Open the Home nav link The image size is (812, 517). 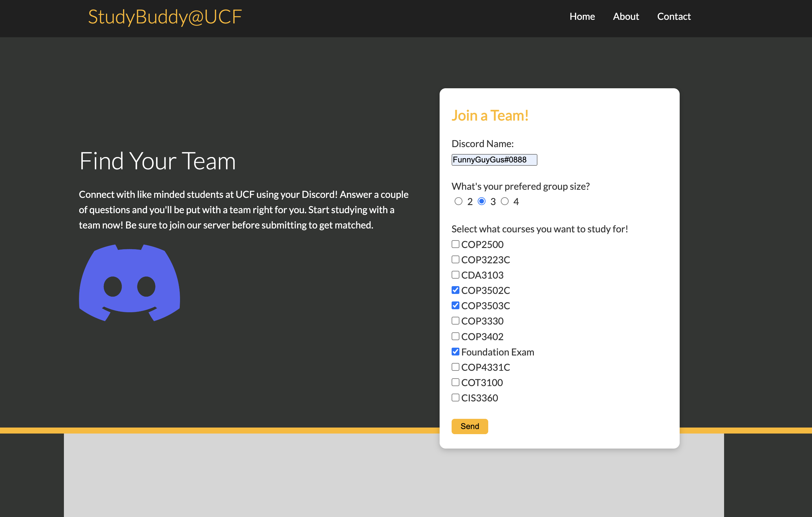click(x=582, y=16)
